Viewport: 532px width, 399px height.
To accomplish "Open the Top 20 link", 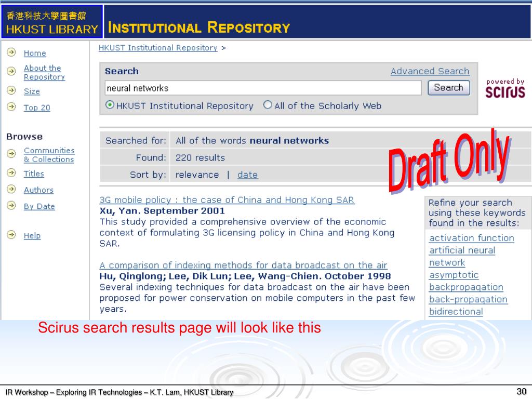I will (x=37, y=108).
